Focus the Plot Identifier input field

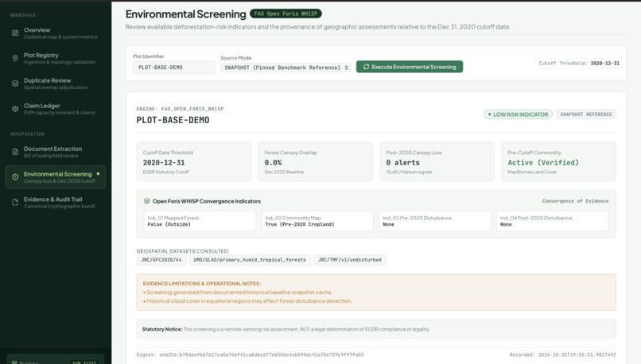point(173,68)
